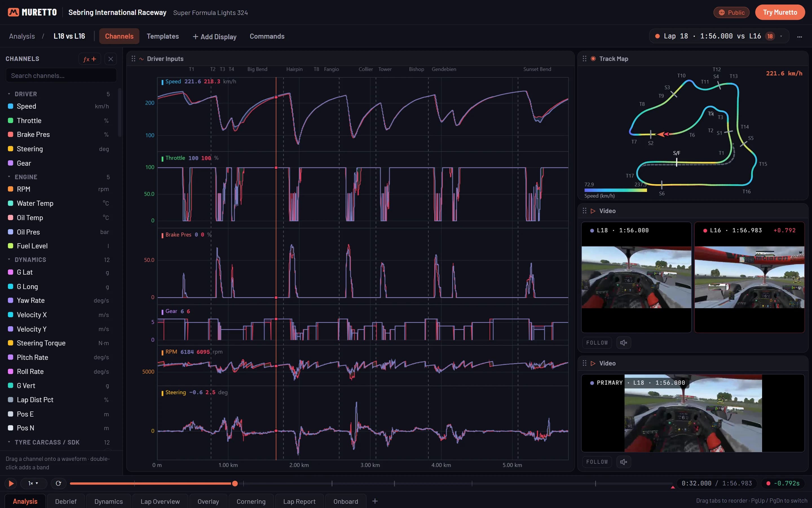This screenshot has width=812, height=508.
Task: Open the three-dot more options menu
Action: click(x=800, y=37)
